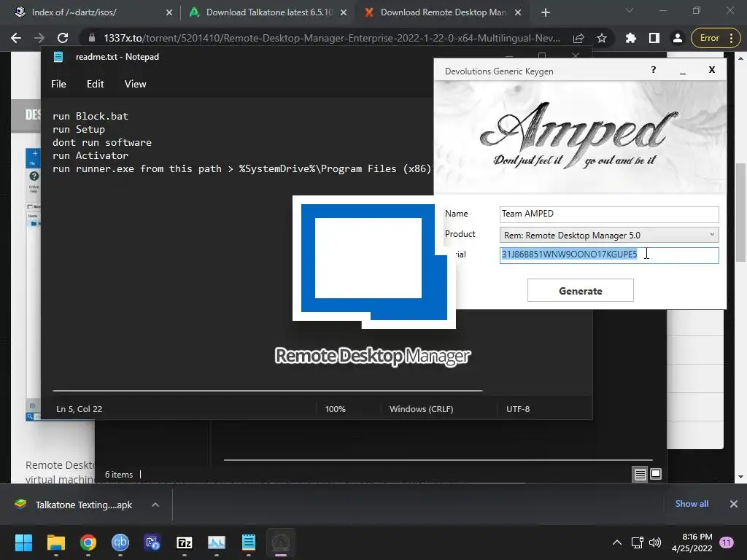Open the Chrome tab search chevron
The height and width of the screenshot is (560, 747).
(630, 10)
